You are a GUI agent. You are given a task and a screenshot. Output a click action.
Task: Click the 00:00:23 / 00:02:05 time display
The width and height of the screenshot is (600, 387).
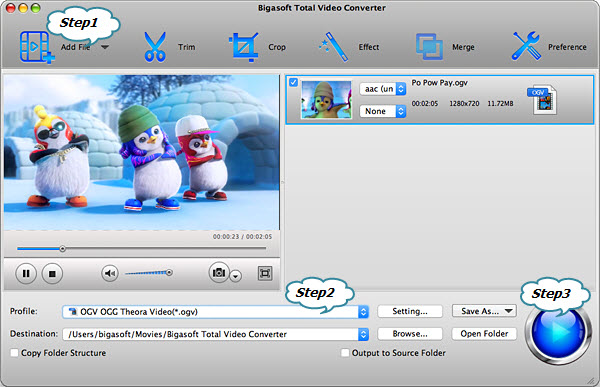242,237
